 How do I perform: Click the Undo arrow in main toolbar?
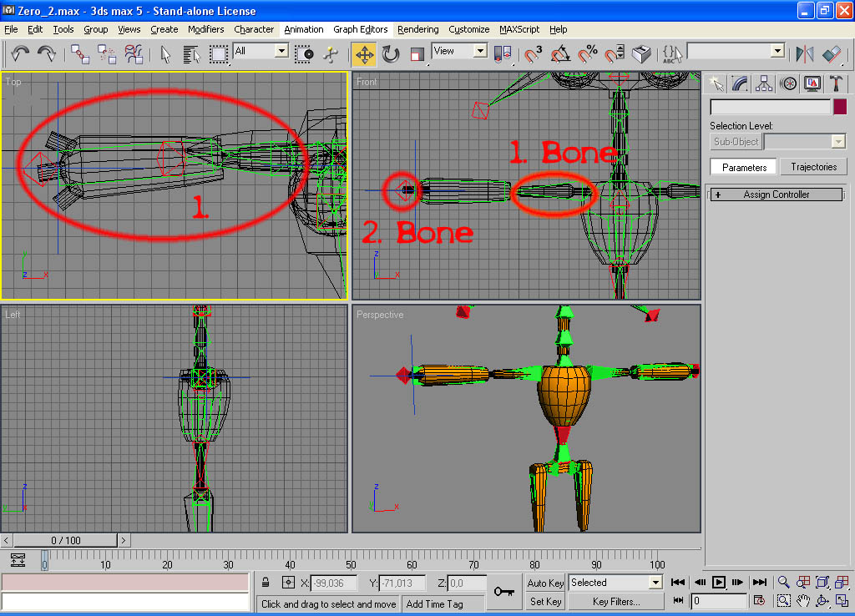20,54
